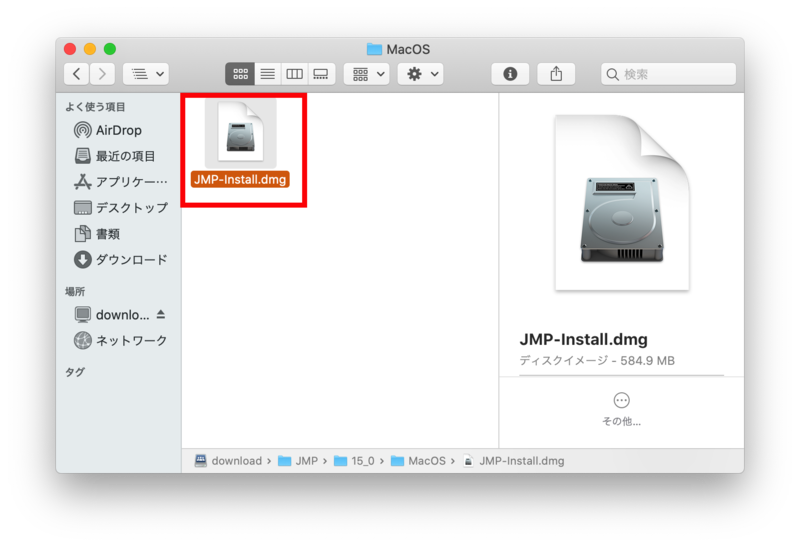800x547 pixels.
Task: Click MacOS folder in the path bar
Action: [x=418, y=461]
